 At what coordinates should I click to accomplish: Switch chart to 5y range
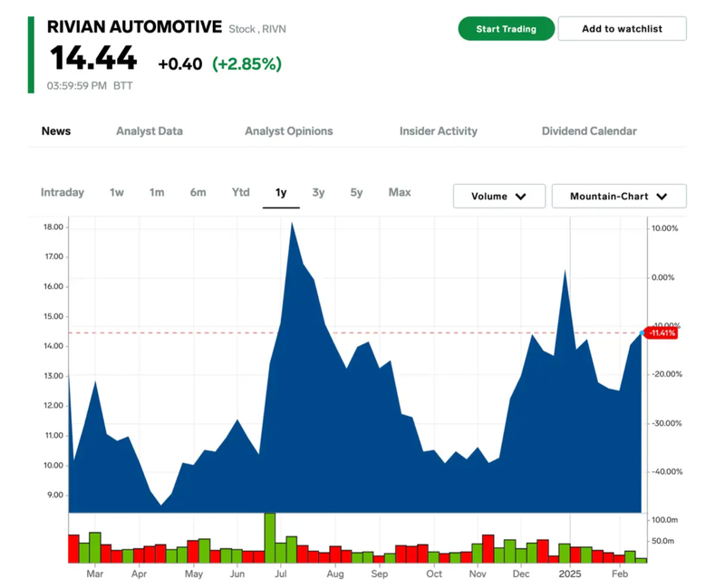[356, 192]
